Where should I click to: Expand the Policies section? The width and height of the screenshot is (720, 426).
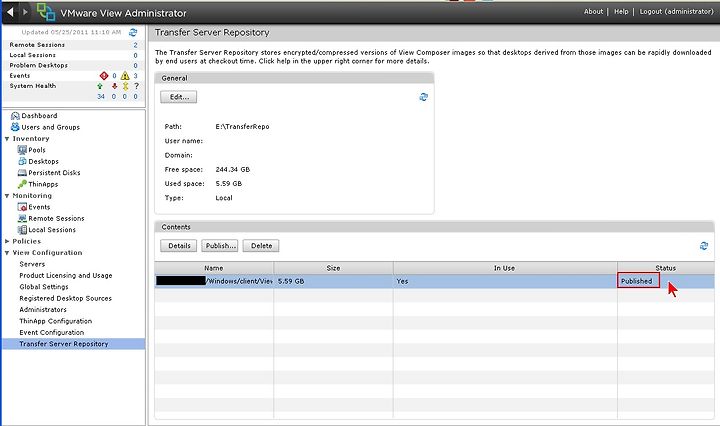[7, 241]
